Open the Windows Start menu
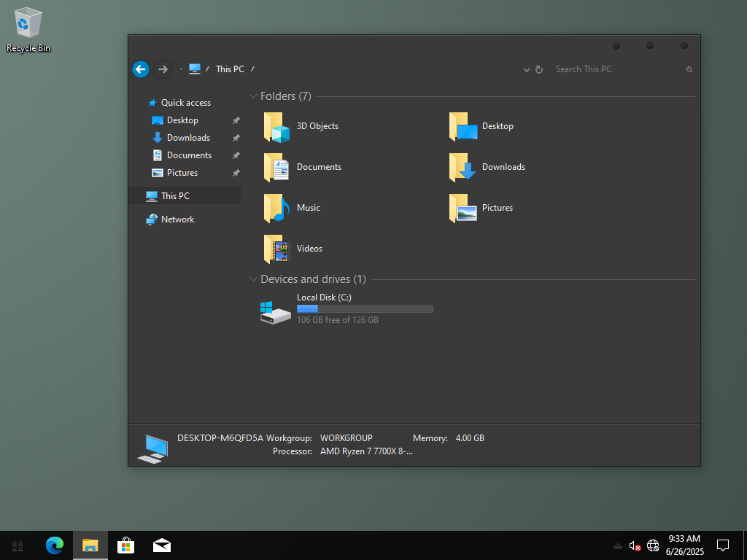This screenshot has height=560, width=747. (18, 545)
